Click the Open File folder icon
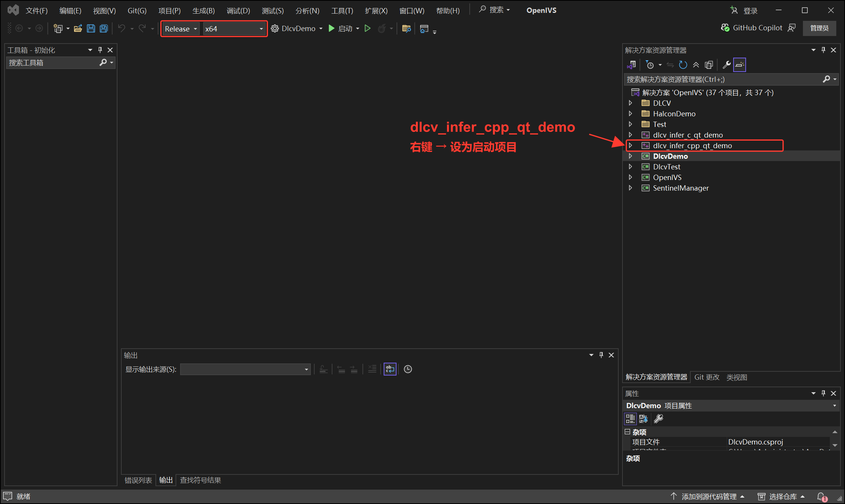 (78, 28)
